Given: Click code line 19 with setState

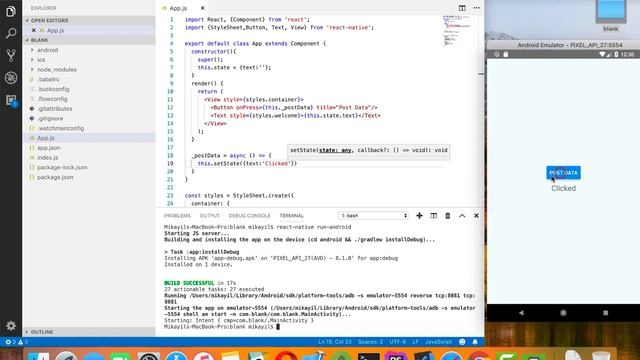Looking at the screenshot, I should 247,163.
